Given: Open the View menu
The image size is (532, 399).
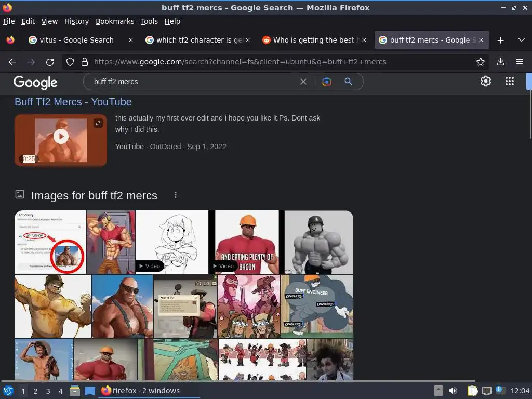Looking at the screenshot, I should [49, 21].
